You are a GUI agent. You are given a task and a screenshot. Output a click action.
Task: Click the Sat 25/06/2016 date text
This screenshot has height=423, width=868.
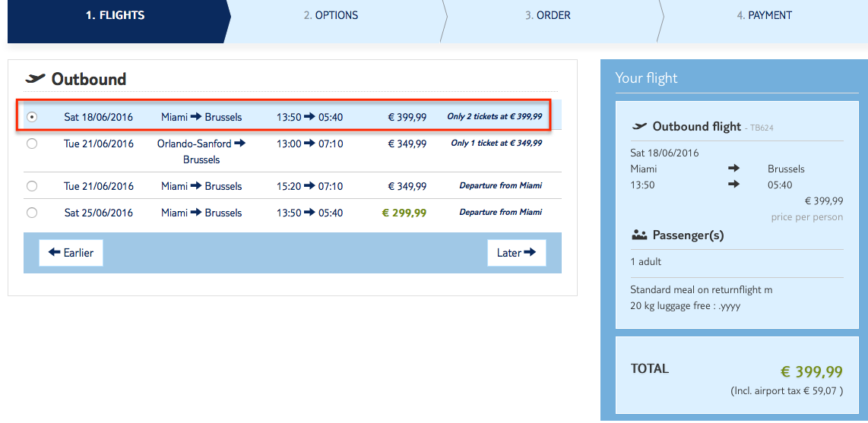[x=99, y=213]
